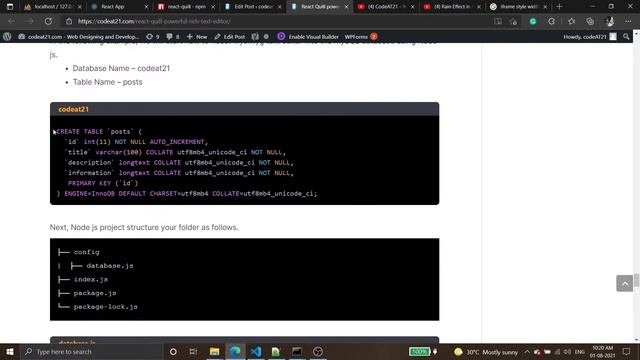Open the terminal app on taskbar
Image resolution: width=640 pixels, height=360 pixels.
pyautogui.click(x=297, y=351)
